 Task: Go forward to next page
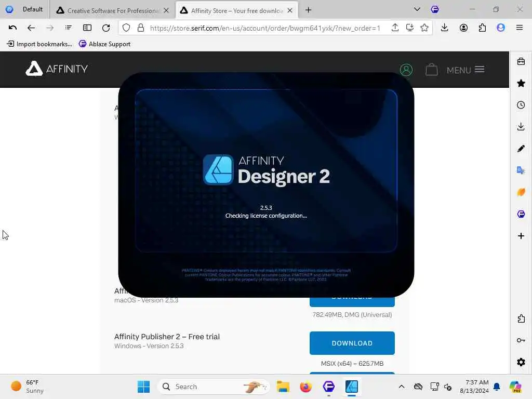50,28
